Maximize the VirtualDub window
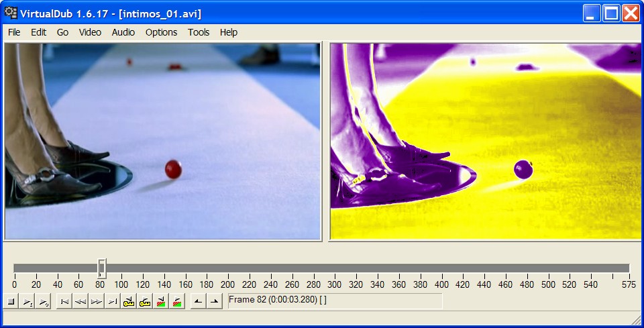The image size is (644, 328). click(611, 13)
